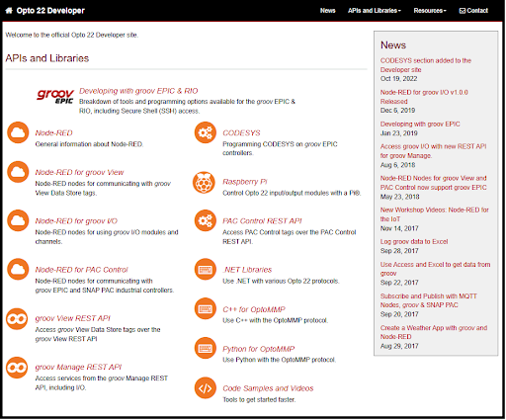Click the keyboard icon beside Python for OptoMMP
This screenshot has width=506, height=420.
pyautogui.click(x=206, y=348)
